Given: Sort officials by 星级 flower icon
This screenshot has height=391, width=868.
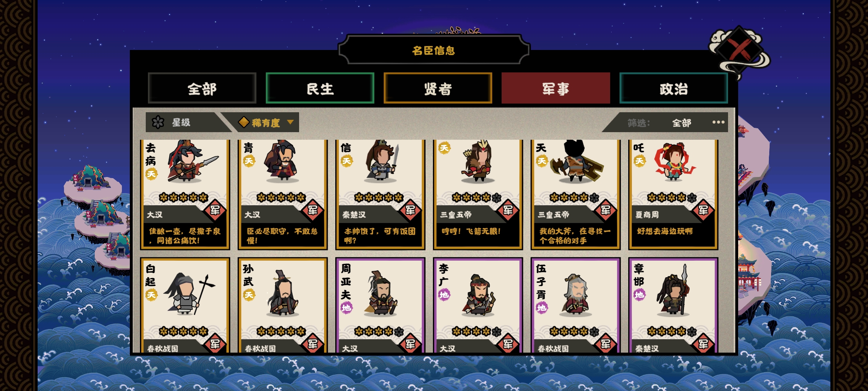Looking at the screenshot, I should point(158,122).
